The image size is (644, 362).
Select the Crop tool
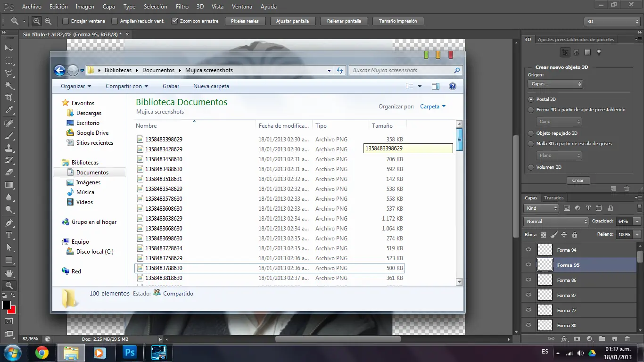(9, 98)
